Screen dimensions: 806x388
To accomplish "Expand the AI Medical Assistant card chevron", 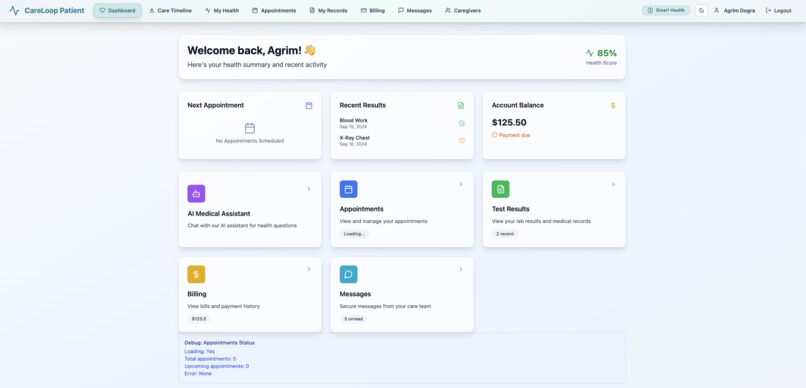I will [309, 189].
